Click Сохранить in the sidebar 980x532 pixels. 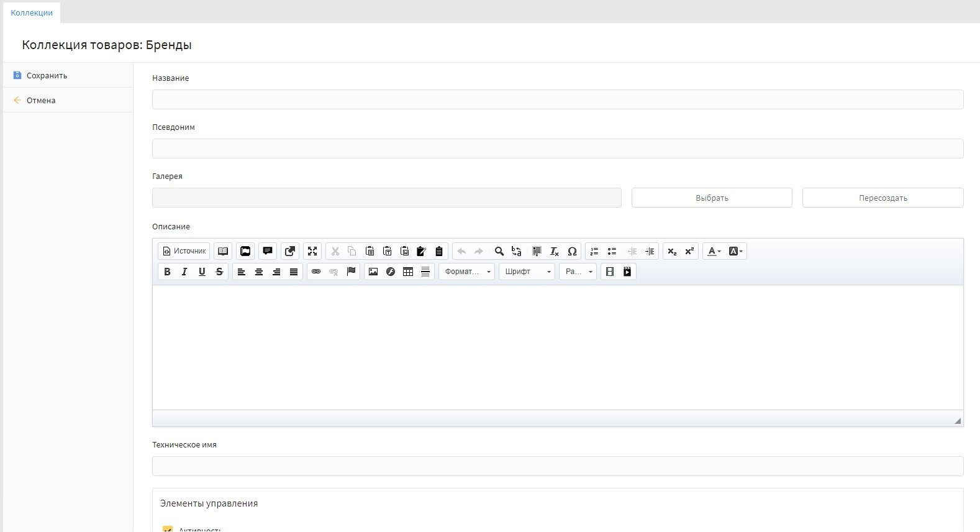47,75
